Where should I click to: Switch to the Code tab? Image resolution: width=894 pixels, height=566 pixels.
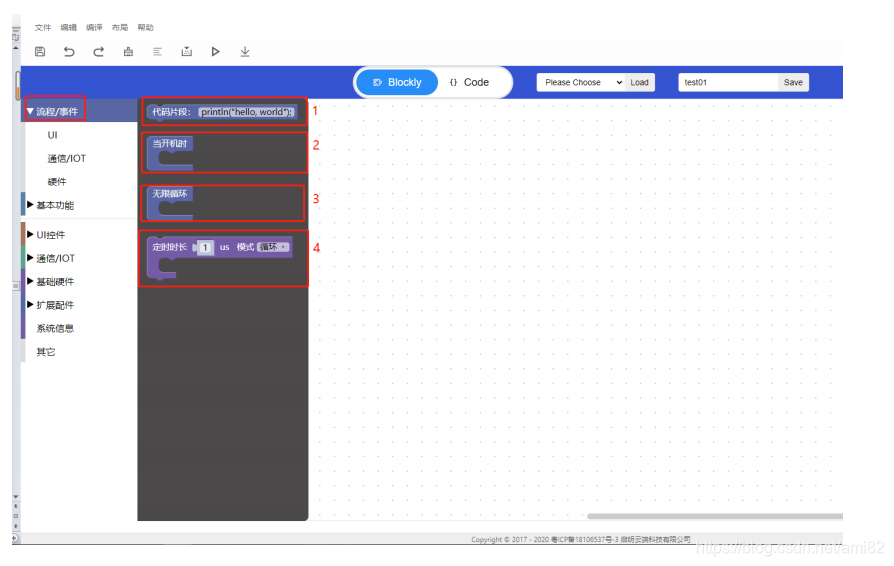coord(469,82)
